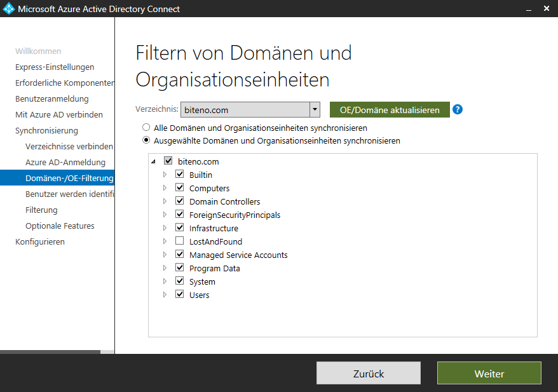Click Willkommen in the sidebar
The width and height of the screenshot is (558, 392).
tap(38, 51)
